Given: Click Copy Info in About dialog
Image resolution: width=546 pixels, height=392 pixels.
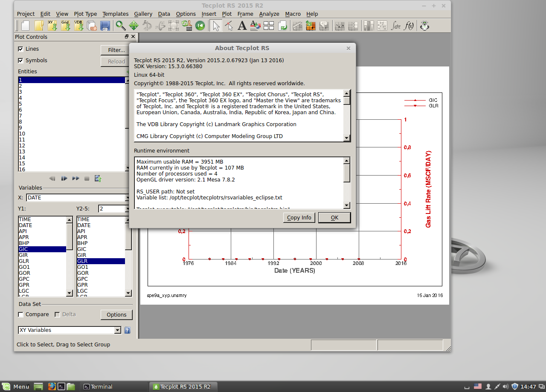Looking at the screenshot, I should click(x=299, y=218).
